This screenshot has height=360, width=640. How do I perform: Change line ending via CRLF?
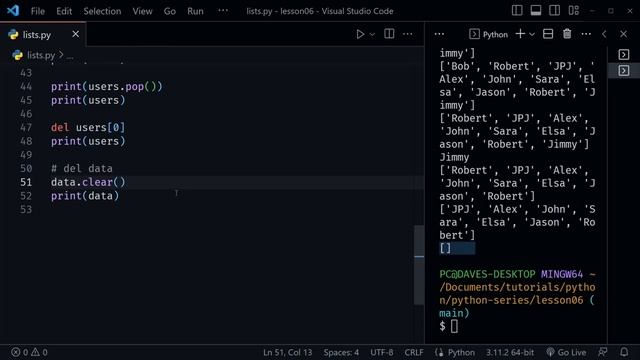414,352
